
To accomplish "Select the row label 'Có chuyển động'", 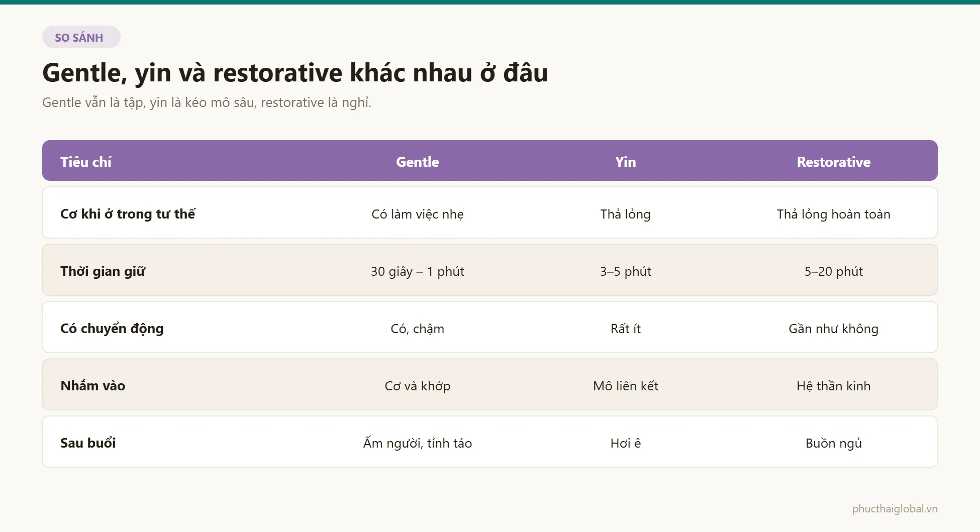I will pyautogui.click(x=112, y=329).
